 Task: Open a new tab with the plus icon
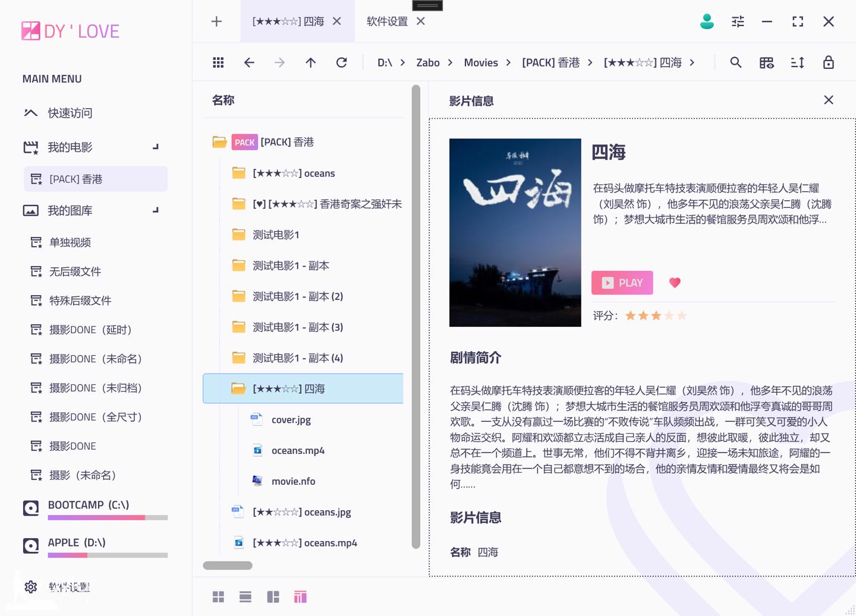[216, 21]
